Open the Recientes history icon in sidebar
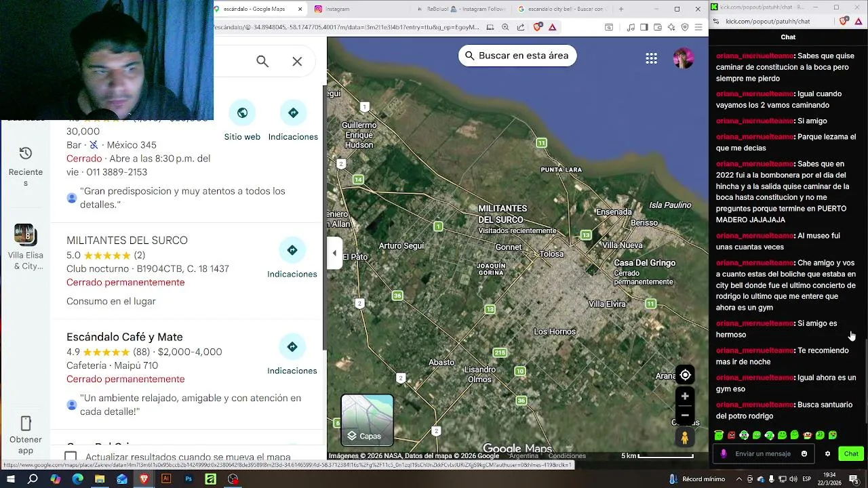The height and width of the screenshot is (488, 868). [x=26, y=153]
